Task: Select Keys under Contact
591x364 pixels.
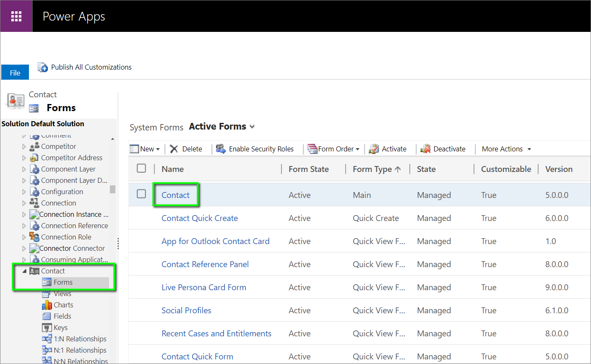Action: [60, 328]
